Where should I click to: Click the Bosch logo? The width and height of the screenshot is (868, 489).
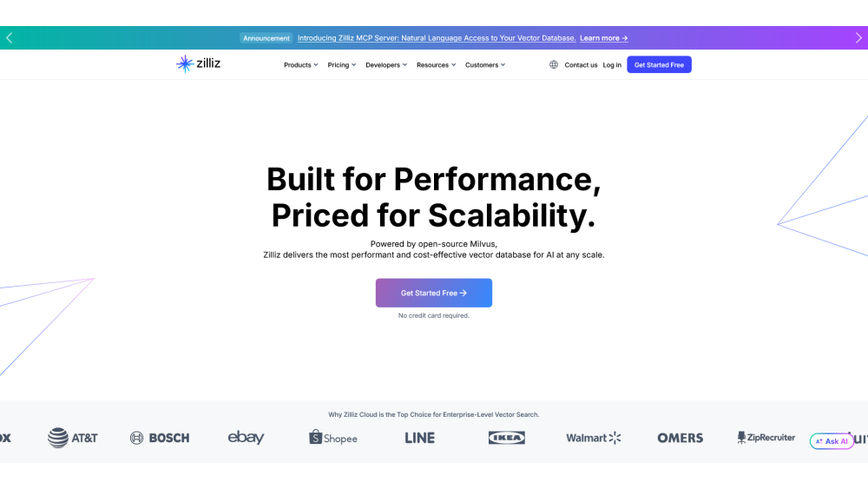pyautogui.click(x=160, y=438)
